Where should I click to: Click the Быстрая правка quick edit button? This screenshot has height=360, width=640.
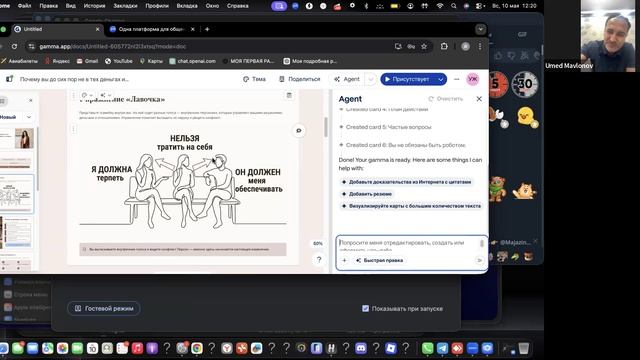[x=380, y=260]
